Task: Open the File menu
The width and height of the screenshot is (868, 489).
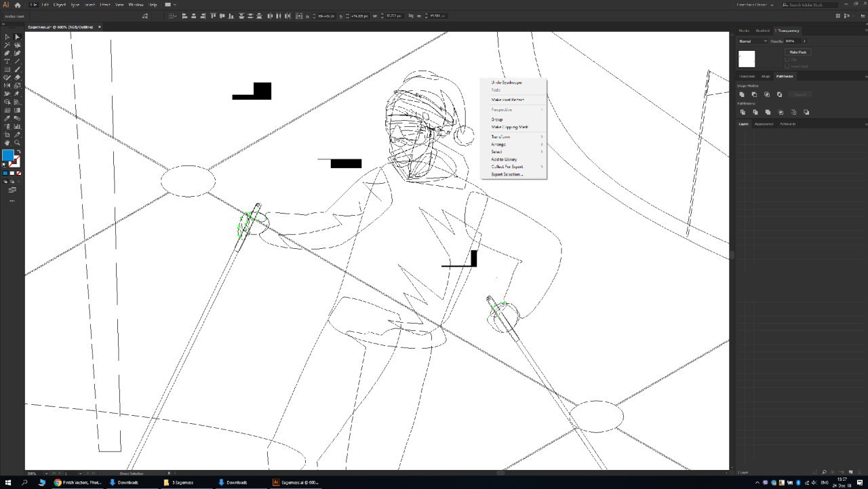Action: (x=33, y=5)
